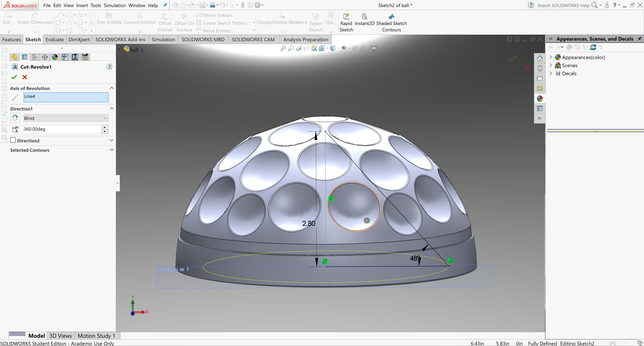This screenshot has width=644, height=346.
Task: Open the SOLIDWORKS Add-Ins ribbon tab
Action: (x=121, y=39)
